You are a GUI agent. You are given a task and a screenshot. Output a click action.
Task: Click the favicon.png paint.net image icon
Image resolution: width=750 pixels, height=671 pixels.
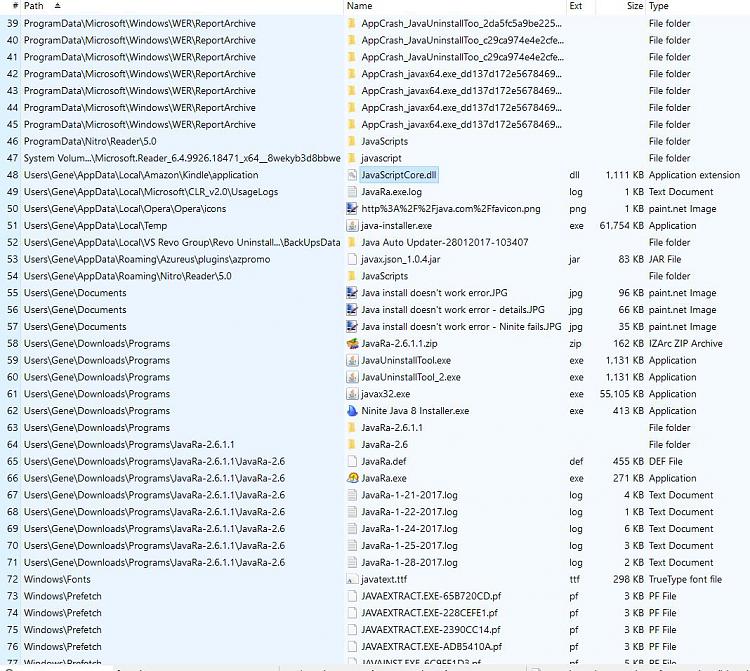pos(352,209)
